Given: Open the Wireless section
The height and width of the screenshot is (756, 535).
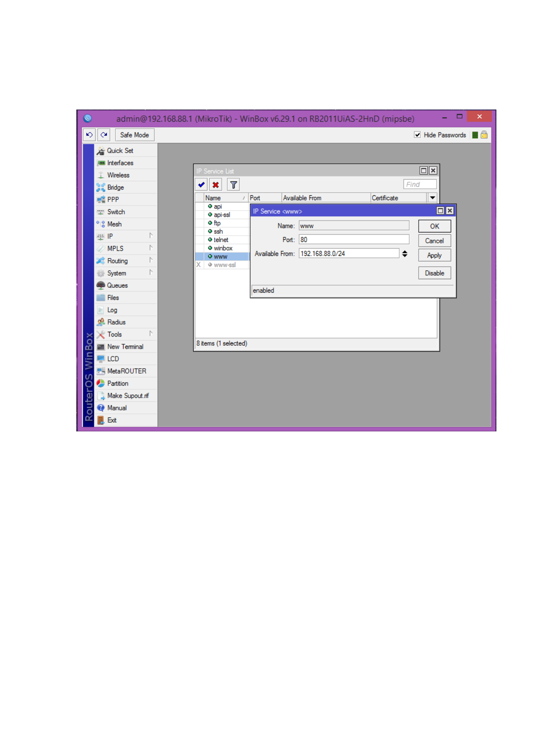Looking at the screenshot, I should click(126, 175).
